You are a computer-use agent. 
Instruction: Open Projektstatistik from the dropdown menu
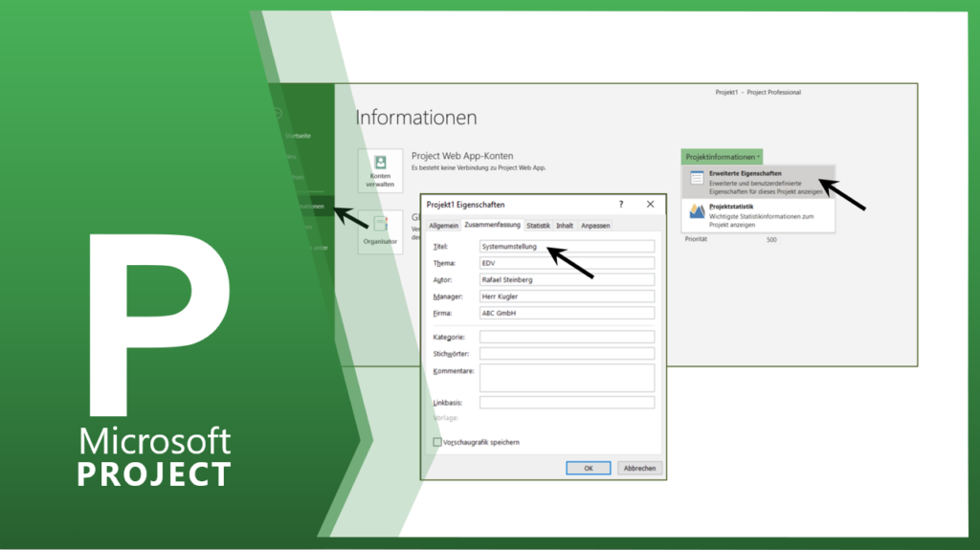(x=758, y=215)
